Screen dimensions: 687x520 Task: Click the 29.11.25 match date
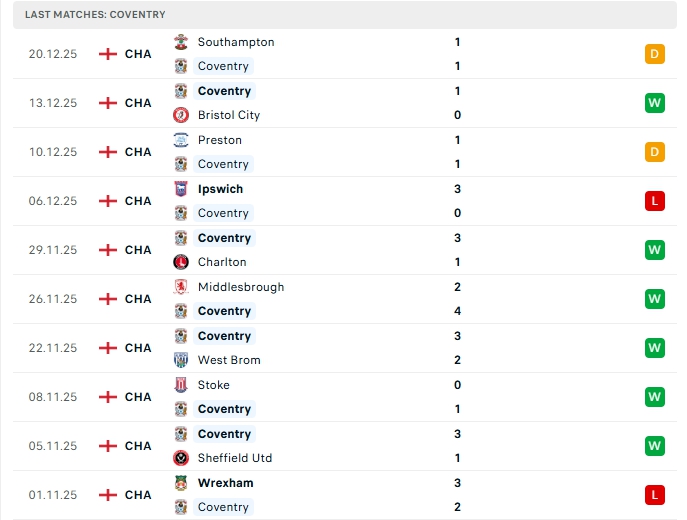[53, 250]
